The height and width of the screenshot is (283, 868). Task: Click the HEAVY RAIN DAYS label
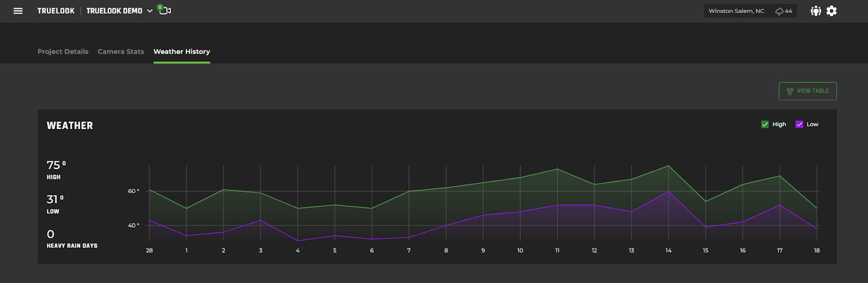click(72, 246)
